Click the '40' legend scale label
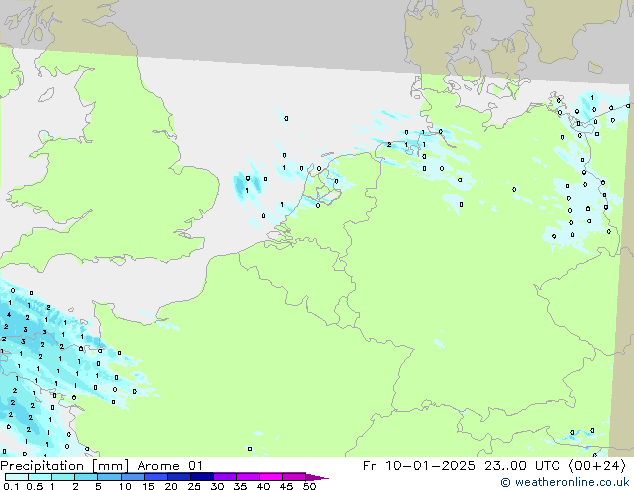This screenshot has width=634, height=490. (x=263, y=486)
